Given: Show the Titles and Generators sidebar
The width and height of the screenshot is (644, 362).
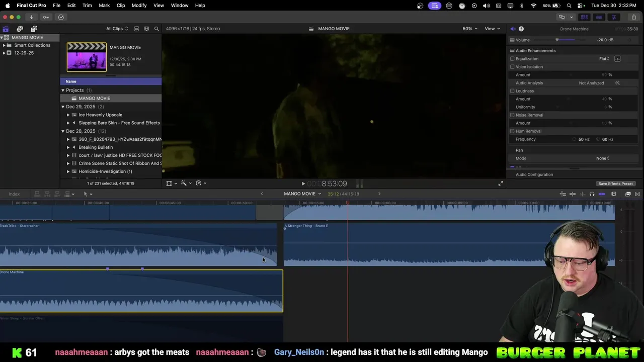Looking at the screenshot, I should tap(34, 29).
